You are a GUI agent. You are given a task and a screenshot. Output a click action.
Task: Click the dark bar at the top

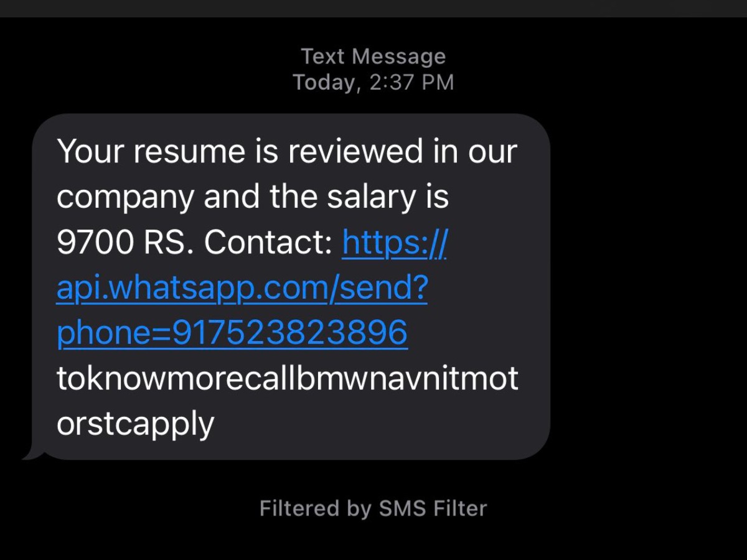[x=374, y=8]
